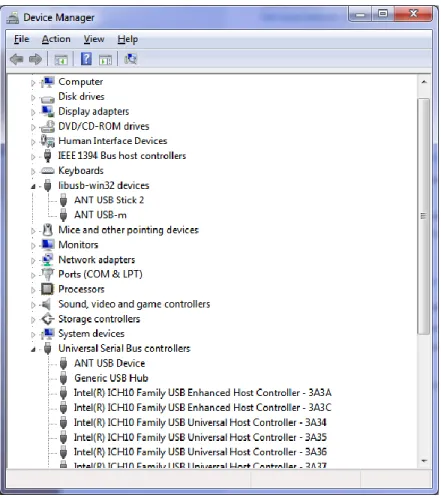The height and width of the screenshot is (498, 441).
Task: Click the Processors category icon
Action: point(47,289)
